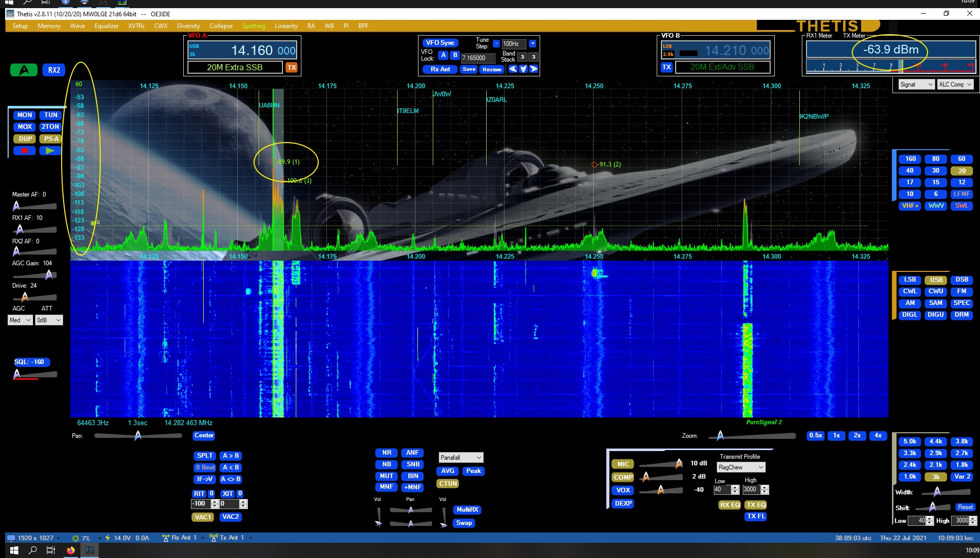Viewport: 980px width, 558px height.
Task: Select the 2.4k filter button
Action: (x=910, y=465)
